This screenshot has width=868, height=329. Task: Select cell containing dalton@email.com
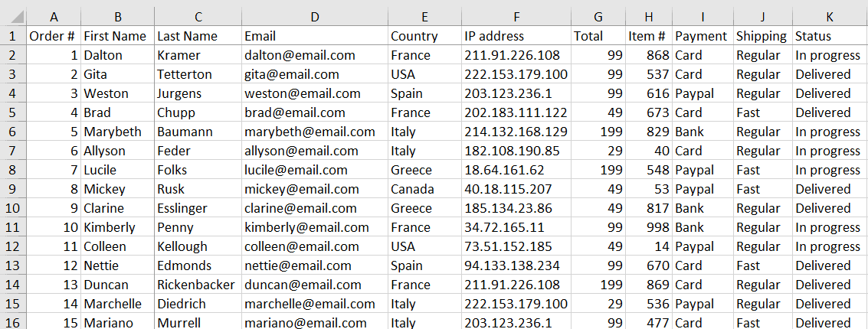click(x=315, y=55)
